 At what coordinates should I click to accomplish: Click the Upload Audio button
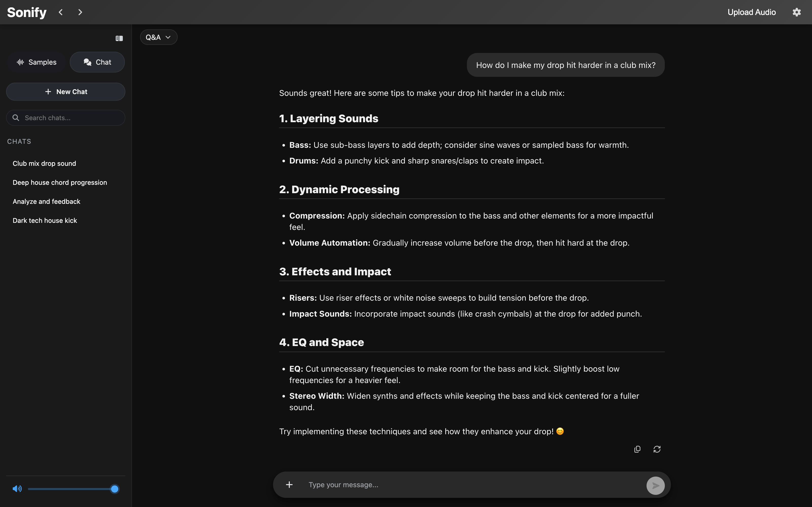coord(752,12)
